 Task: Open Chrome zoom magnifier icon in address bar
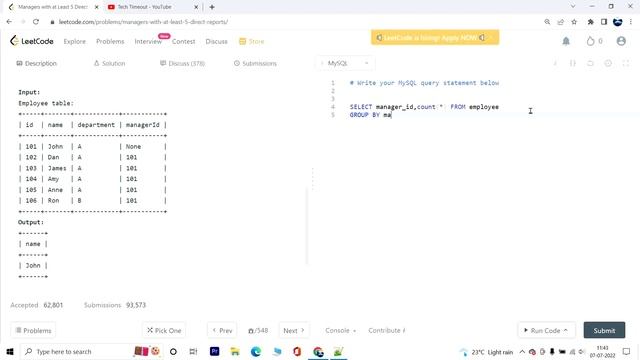pyautogui.click(x=547, y=22)
